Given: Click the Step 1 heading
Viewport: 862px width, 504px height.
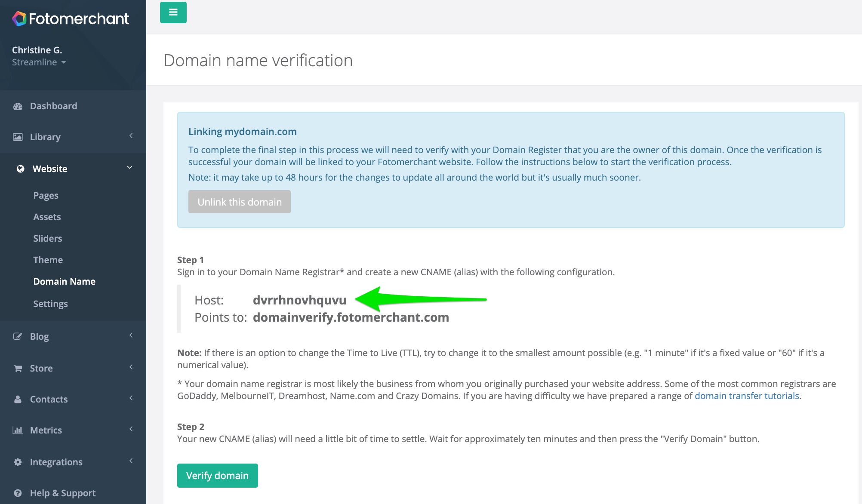Looking at the screenshot, I should pyautogui.click(x=191, y=260).
